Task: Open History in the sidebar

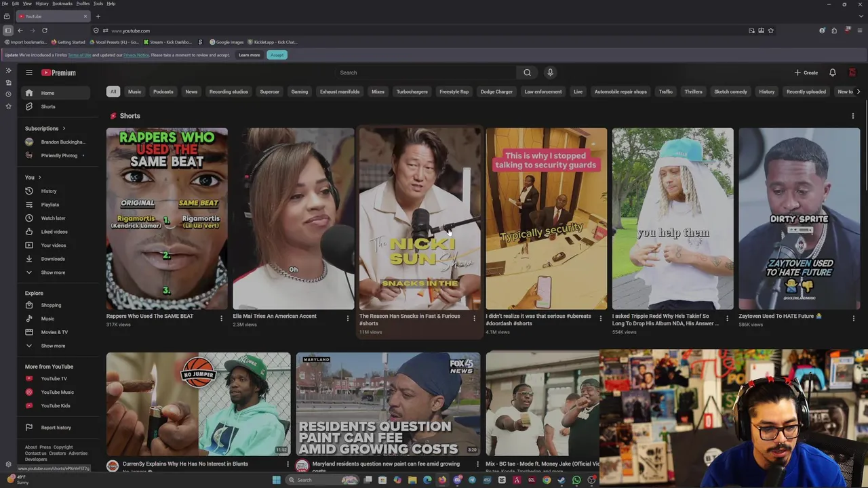Action: (x=56, y=191)
